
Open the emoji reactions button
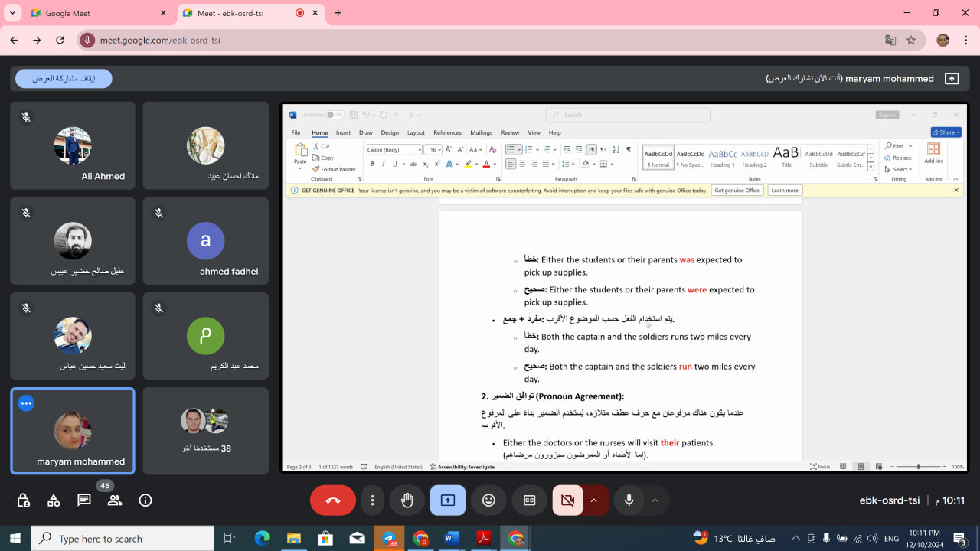488,500
